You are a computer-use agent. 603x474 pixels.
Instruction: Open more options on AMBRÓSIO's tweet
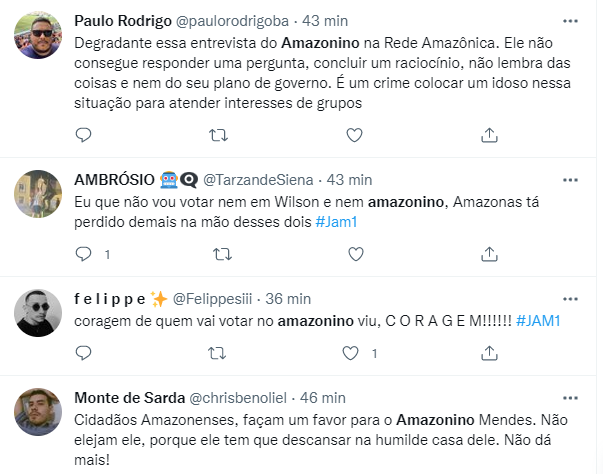click(570, 180)
